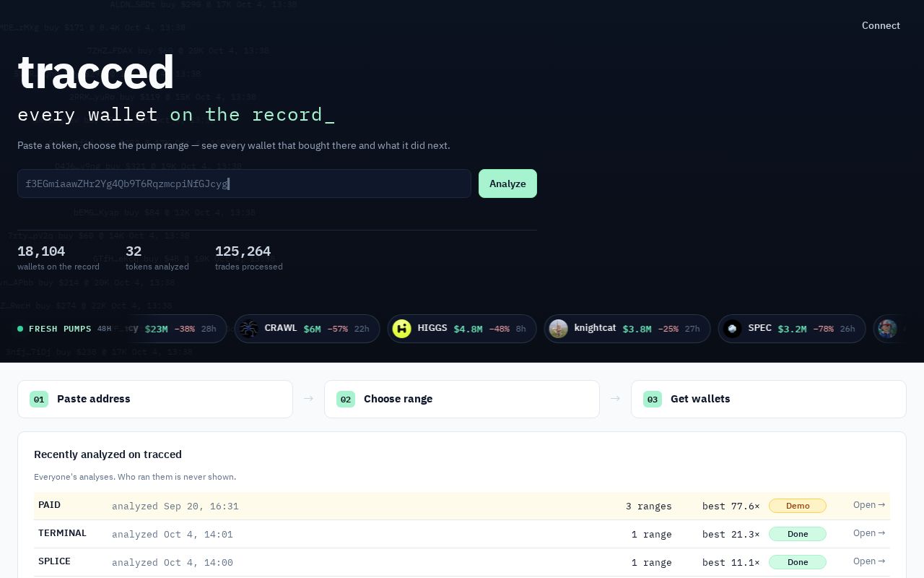Click 'best 11.1×' in SPLICE row
924x578 pixels.
click(731, 562)
